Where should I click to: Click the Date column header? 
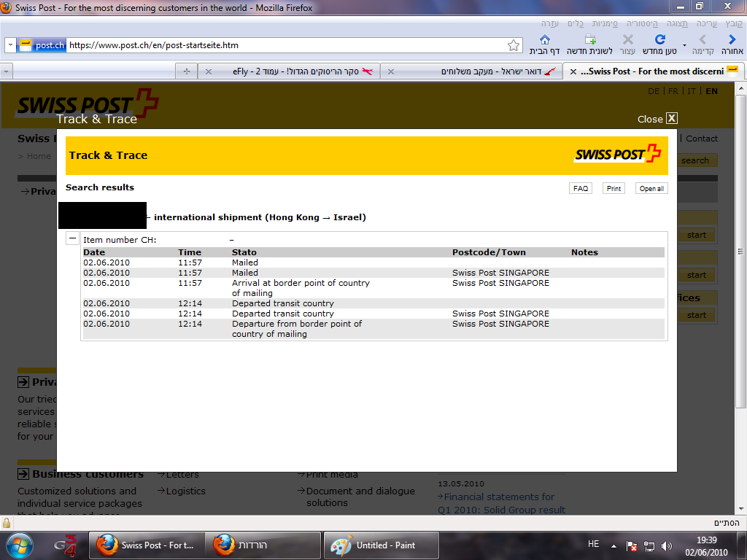[x=94, y=252]
